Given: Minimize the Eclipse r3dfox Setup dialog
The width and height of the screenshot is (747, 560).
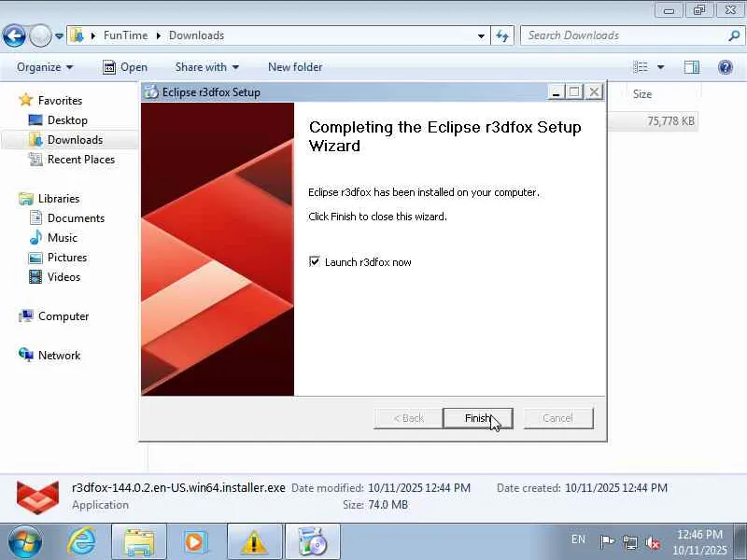Looking at the screenshot, I should 556,91.
